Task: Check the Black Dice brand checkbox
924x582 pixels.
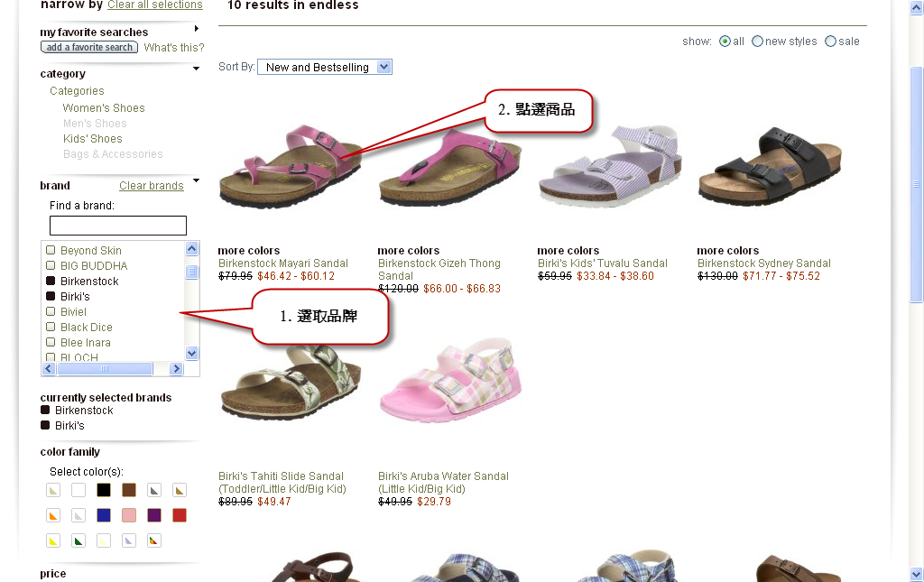Action: coord(51,327)
